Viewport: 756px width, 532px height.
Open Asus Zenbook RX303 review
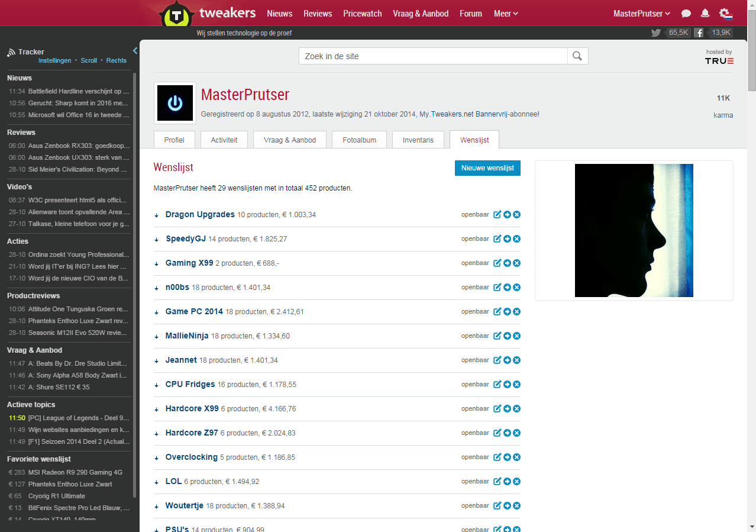(x=79, y=146)
